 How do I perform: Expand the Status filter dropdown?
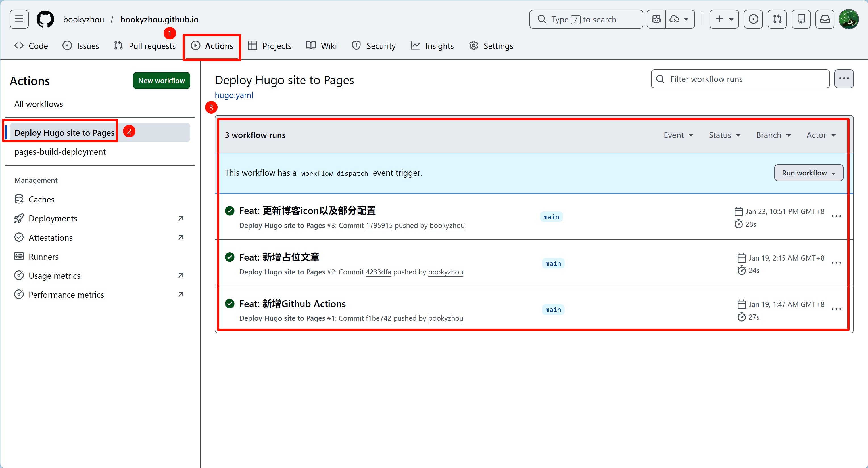725,135
